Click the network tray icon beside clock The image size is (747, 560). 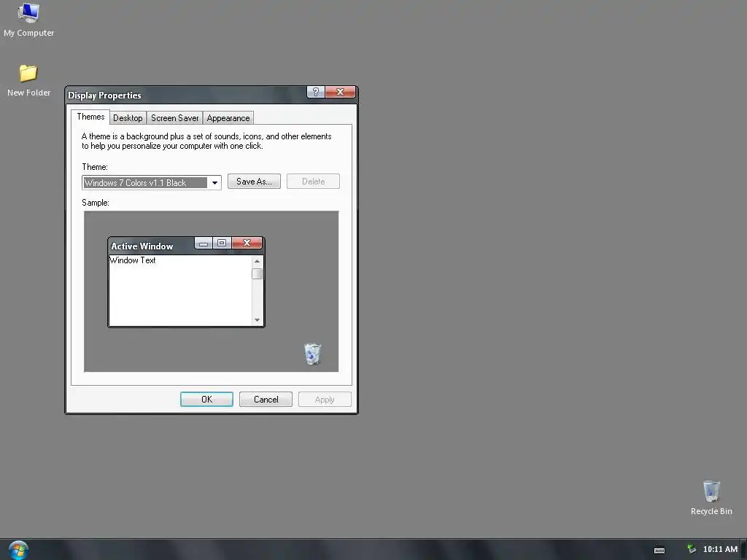(x=692, y=549)
